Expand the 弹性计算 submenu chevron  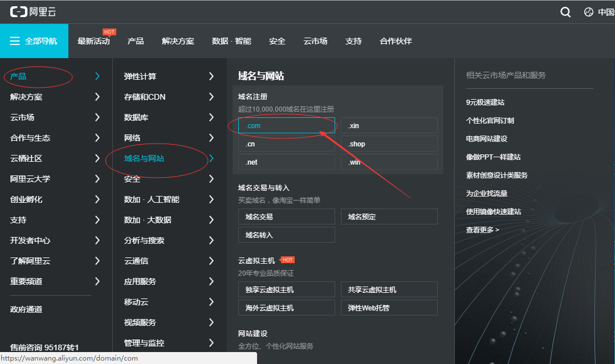tap(211, 76)
